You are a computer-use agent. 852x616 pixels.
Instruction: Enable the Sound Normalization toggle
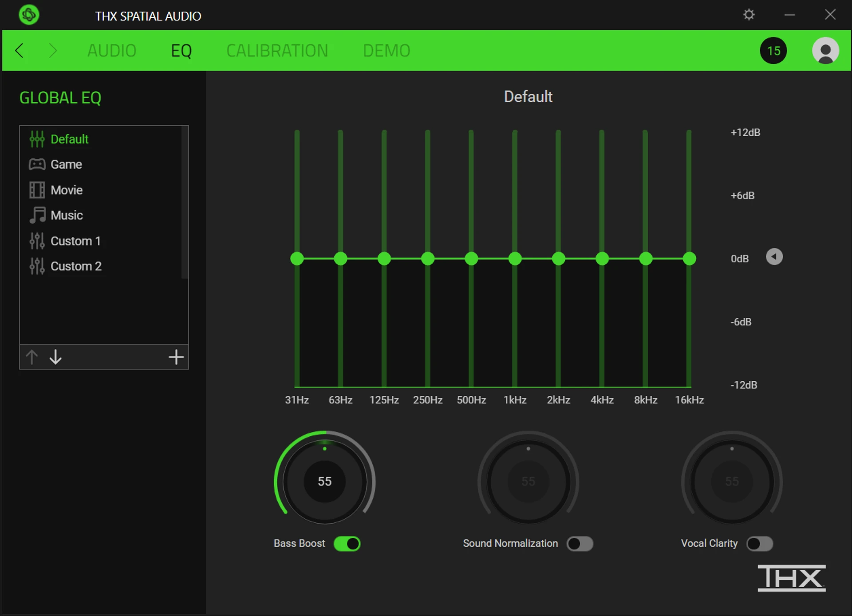(x=580, y=544)
